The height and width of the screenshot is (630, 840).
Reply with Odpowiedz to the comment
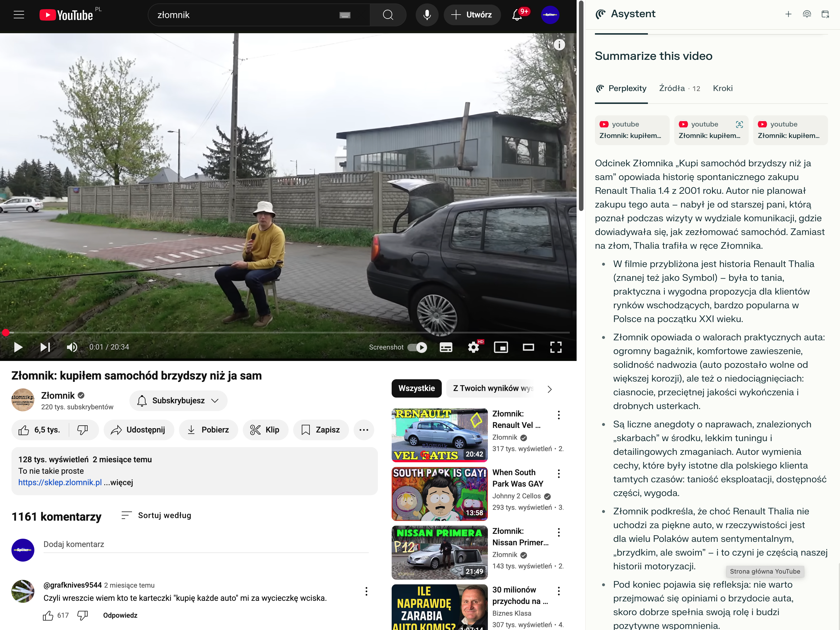tap(120, 616)
